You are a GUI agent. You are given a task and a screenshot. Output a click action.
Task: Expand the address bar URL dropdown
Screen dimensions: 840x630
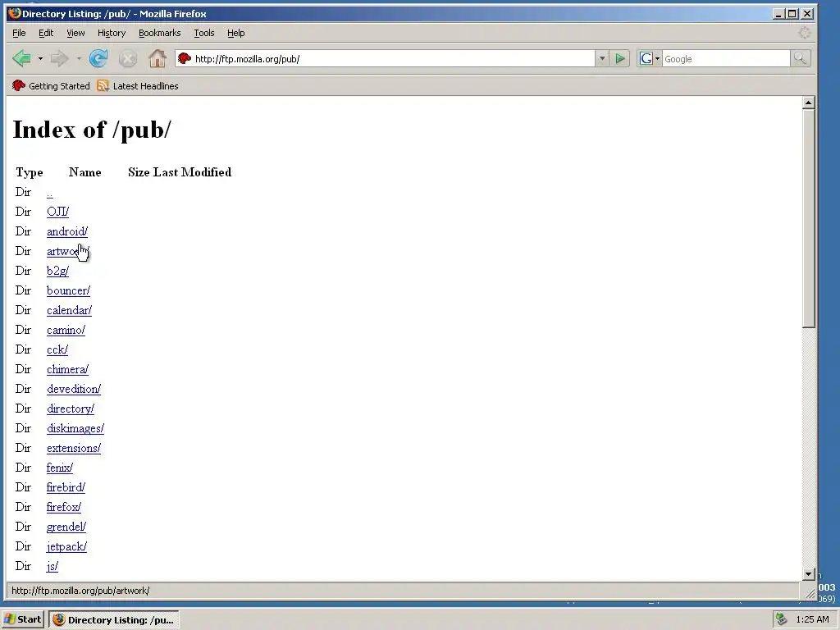[x=602, y=58]
